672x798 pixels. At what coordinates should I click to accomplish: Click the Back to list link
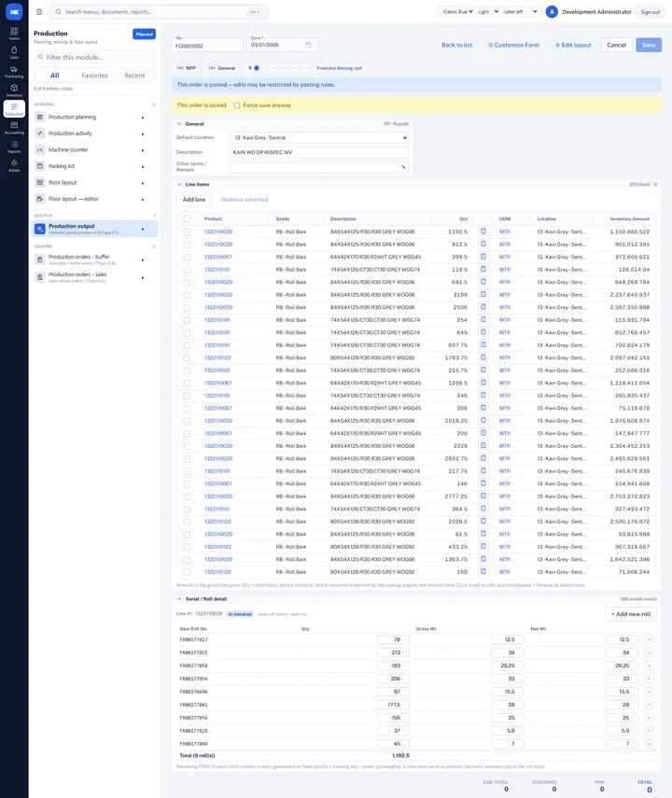(456, 45)
